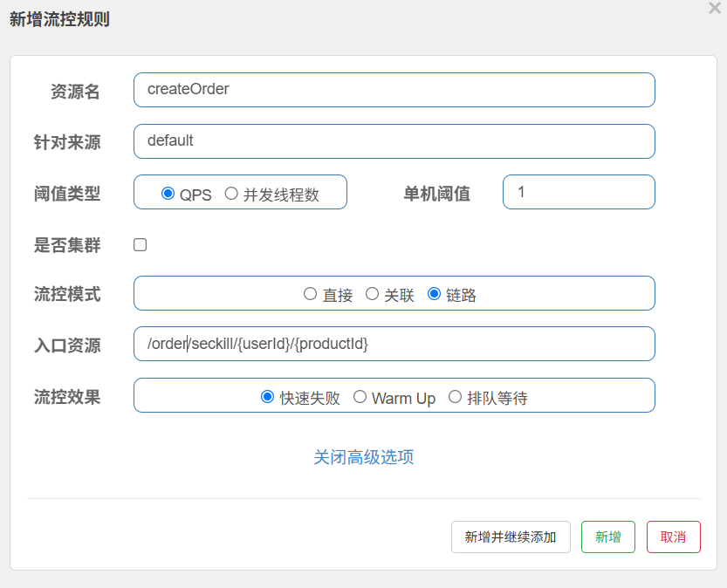Click the green 新增 button
Screen dimensions: 727x588
pos(607,537)
